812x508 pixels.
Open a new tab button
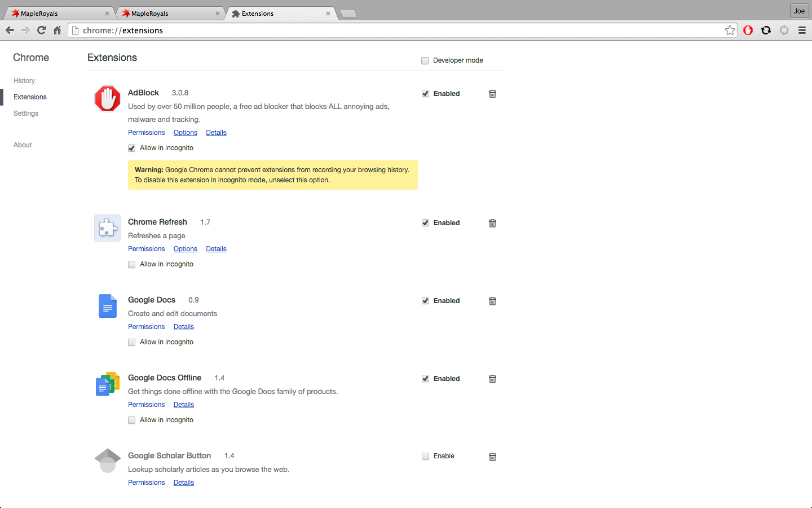(x=348, y=14)
